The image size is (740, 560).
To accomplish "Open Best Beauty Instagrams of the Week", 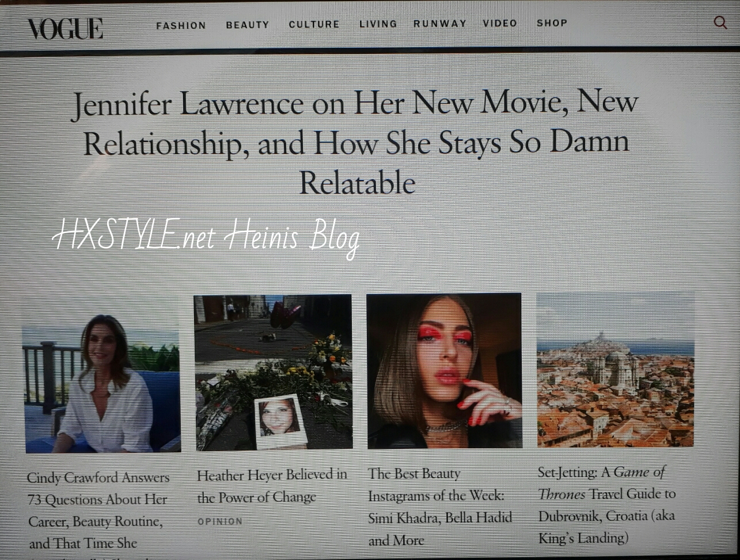I will (x=439, y=506).
